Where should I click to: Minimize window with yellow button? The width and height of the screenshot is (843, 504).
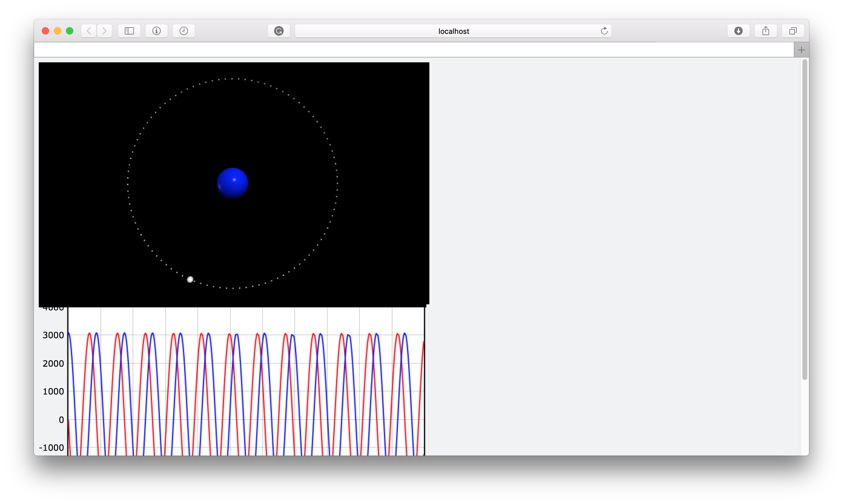tap(58, 31)
